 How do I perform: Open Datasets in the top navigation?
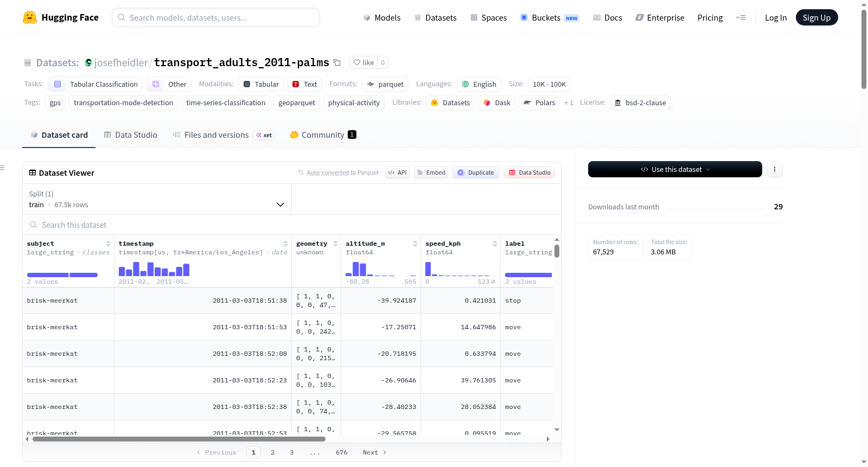pyautogui.click(x=435, y=17)
